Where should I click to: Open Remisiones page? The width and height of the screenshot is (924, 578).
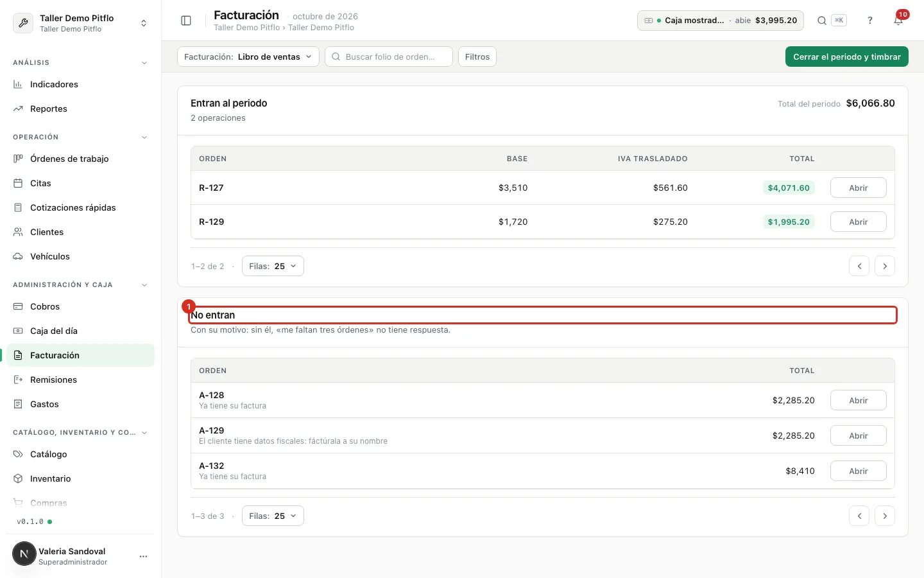click(x=80, y=380)
